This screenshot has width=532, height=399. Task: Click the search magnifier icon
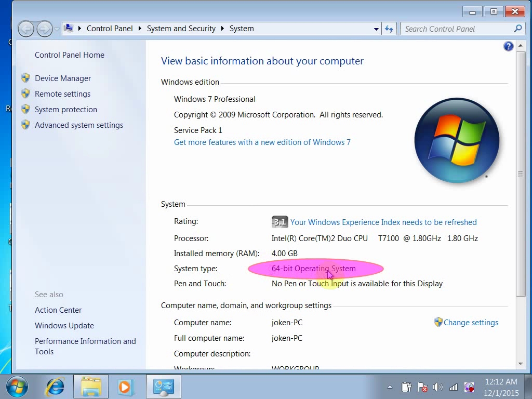click(518, 29)
